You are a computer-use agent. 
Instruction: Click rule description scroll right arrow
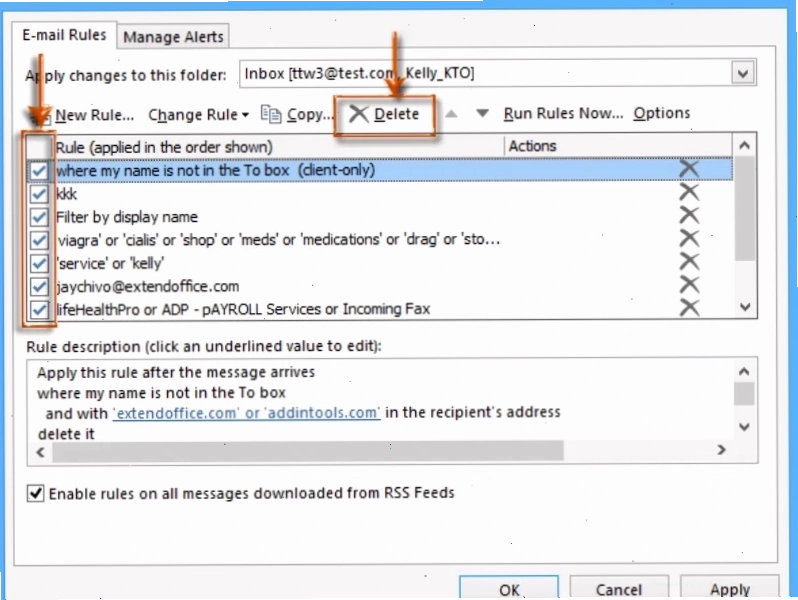[721, 450]
